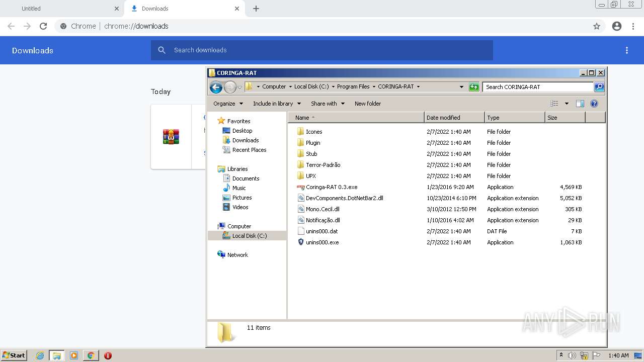Click the New folder button
The width and height of the screenshot is (644, 362).
(368, 104)
